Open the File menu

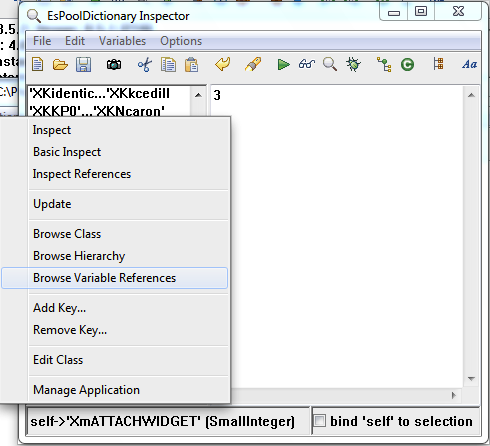pos(42,41)
